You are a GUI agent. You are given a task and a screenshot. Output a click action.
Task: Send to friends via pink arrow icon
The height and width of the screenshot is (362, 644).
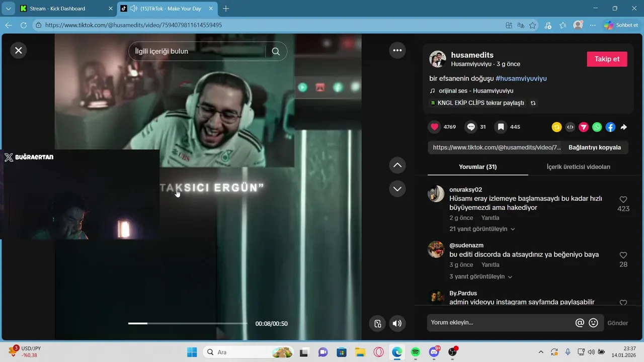click(x=583, y=127)
